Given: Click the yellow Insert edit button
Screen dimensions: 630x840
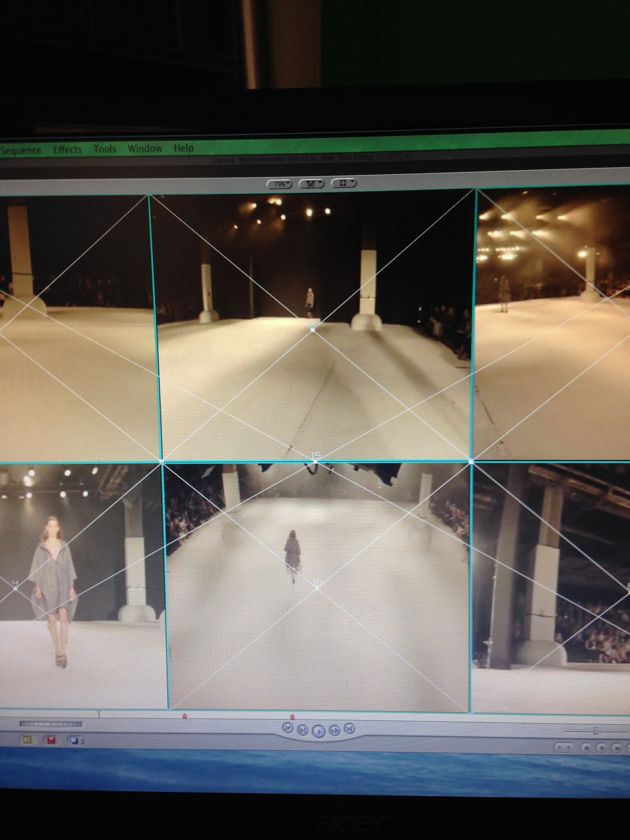Looking at the screenshot, I should pyautogui.click(x=27, y=740).
